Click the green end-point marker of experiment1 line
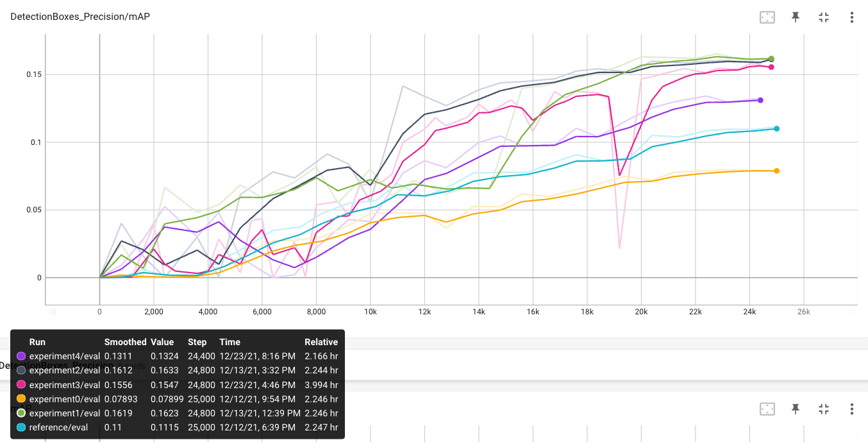Image resolution: width=868 pixels, height=442 pixels. pos(771,59)
